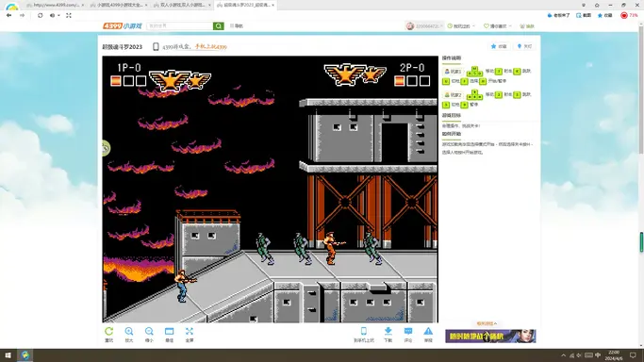Toggle browser fullscreen icon in the navigation bar
Image resolution: width=644 pixels, height=362 pixels.
(69, 15)
